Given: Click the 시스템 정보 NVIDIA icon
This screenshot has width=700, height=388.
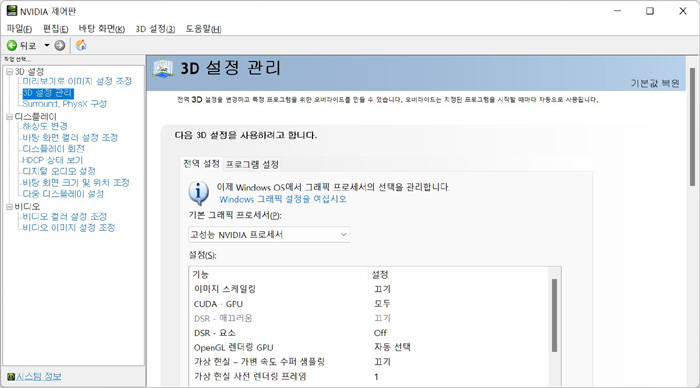Looking at the screenshot, I should 11,377.
